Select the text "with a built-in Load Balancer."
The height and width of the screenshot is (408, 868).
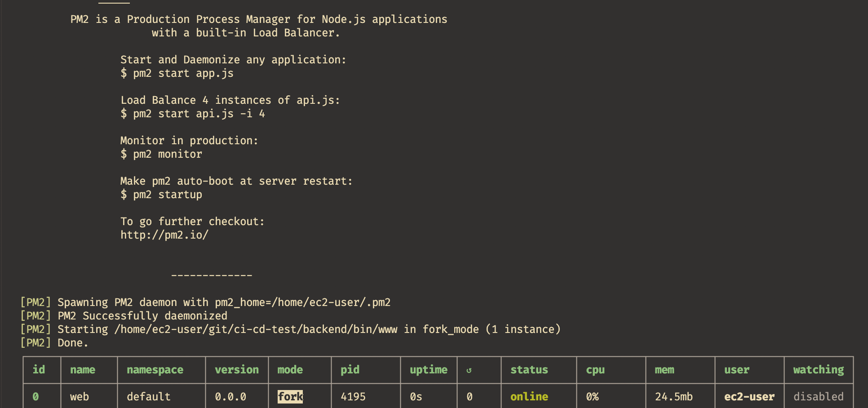coord(246,33)
